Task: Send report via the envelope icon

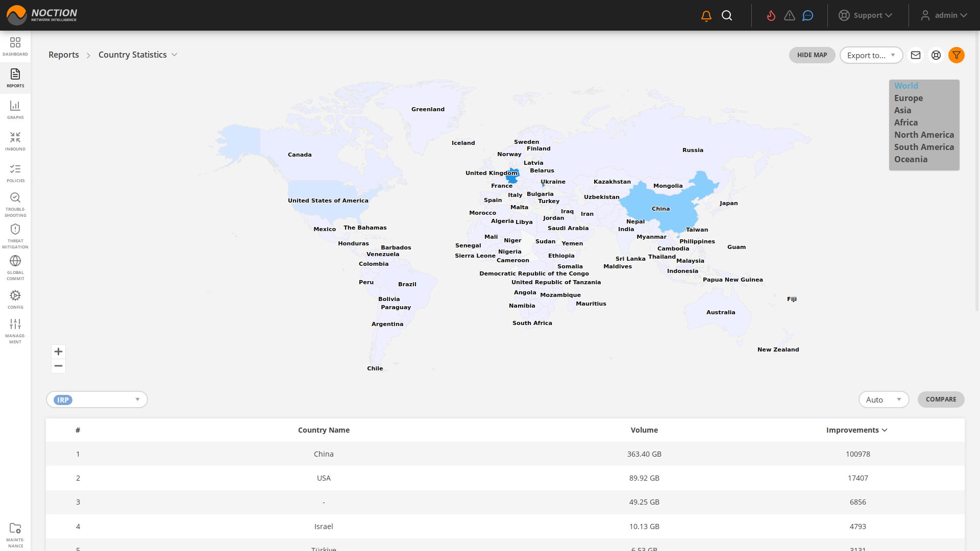Action: tap(916, 55)
